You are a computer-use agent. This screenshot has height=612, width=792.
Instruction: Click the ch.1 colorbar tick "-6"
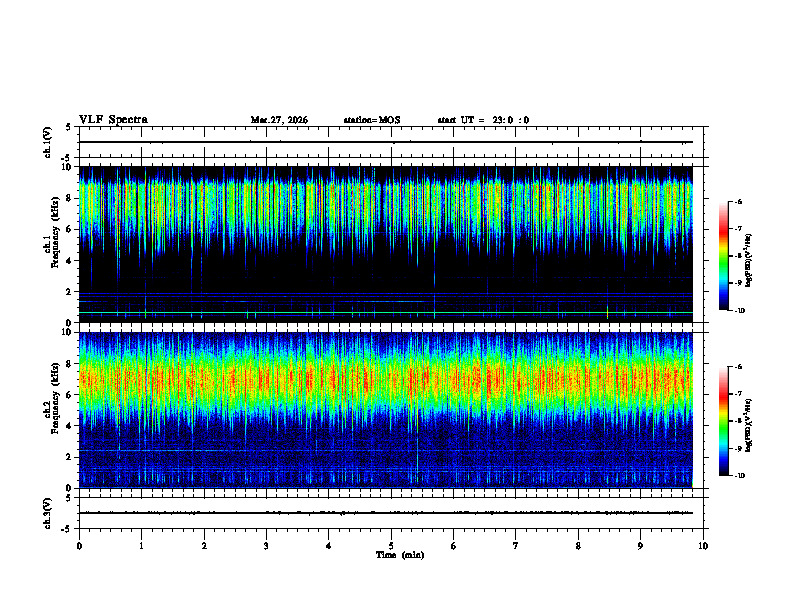(x=737, y=202)
